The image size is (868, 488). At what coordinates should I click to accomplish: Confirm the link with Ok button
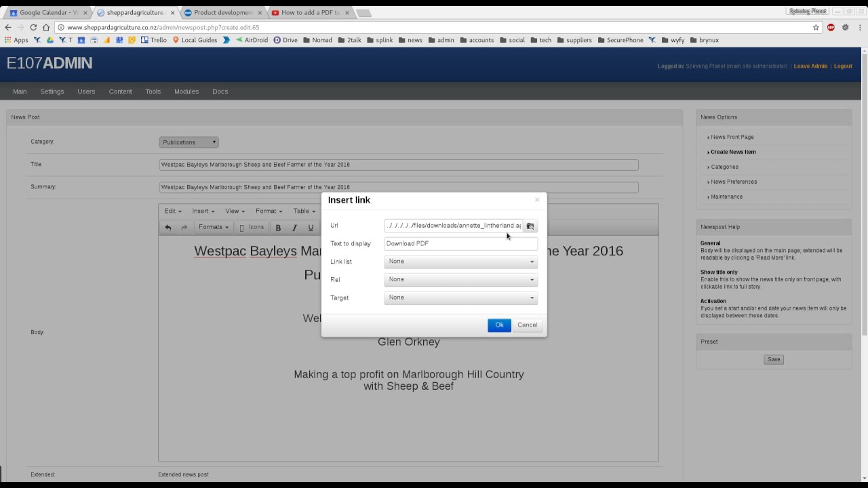[499, 325]
